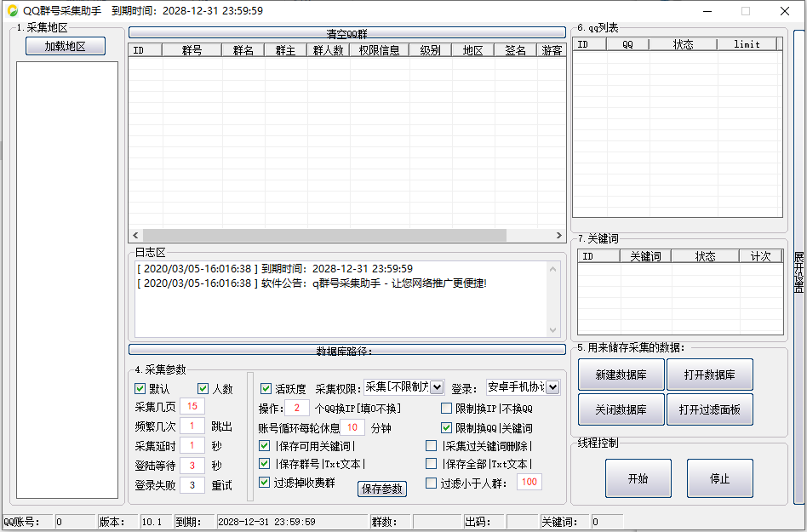The width and height of the screenshot is (807, 532).
Task: Click the 展开设置 vertical expander bar
Action: pos(798,267)
